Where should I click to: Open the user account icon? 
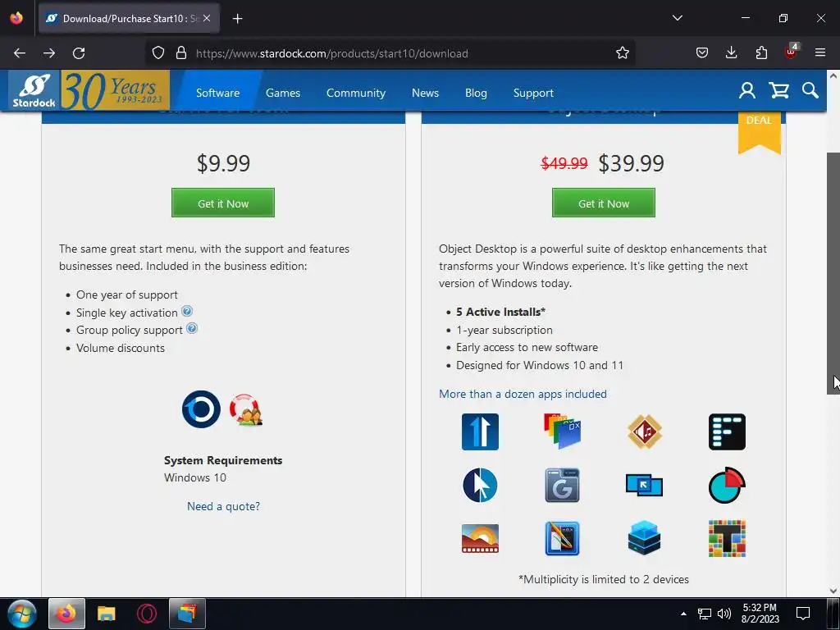(746, 90)
